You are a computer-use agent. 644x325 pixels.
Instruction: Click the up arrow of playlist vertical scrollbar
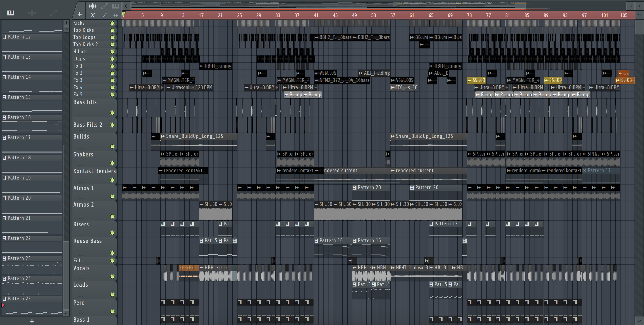(x=640, y=15)
